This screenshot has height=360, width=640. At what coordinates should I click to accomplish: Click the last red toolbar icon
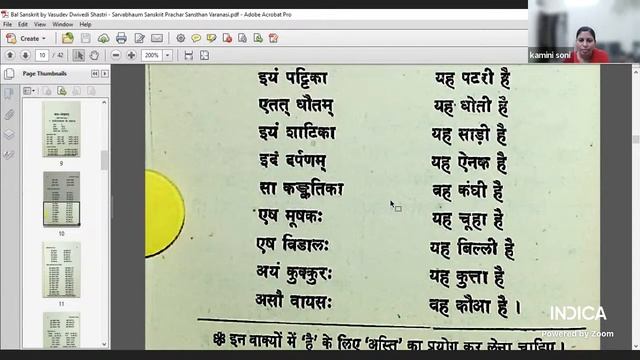tap(273, 38)
